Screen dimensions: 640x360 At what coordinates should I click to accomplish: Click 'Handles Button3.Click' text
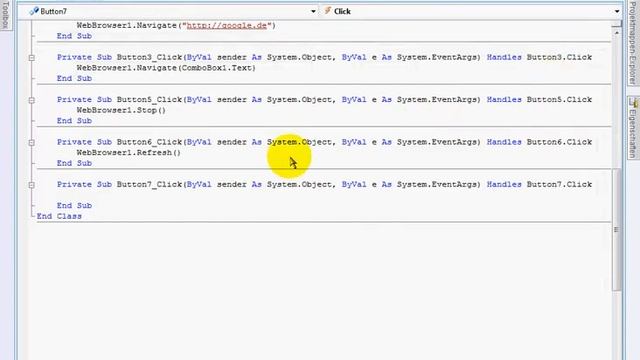(539, 57)
